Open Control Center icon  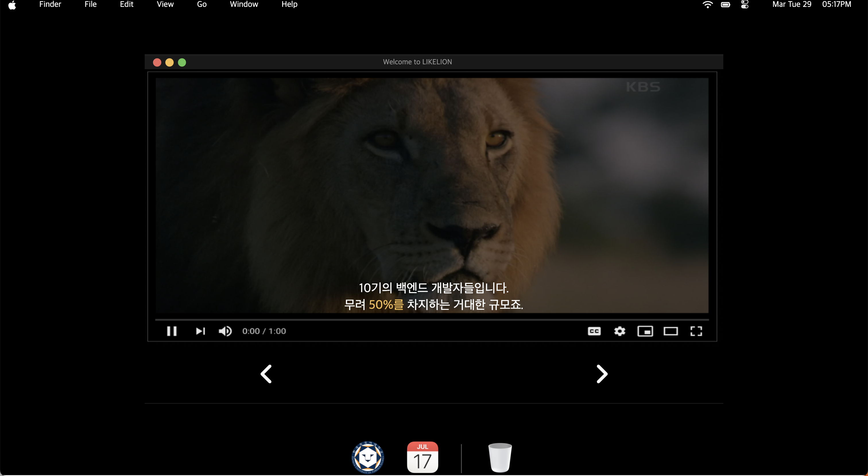tap(744, 4)
